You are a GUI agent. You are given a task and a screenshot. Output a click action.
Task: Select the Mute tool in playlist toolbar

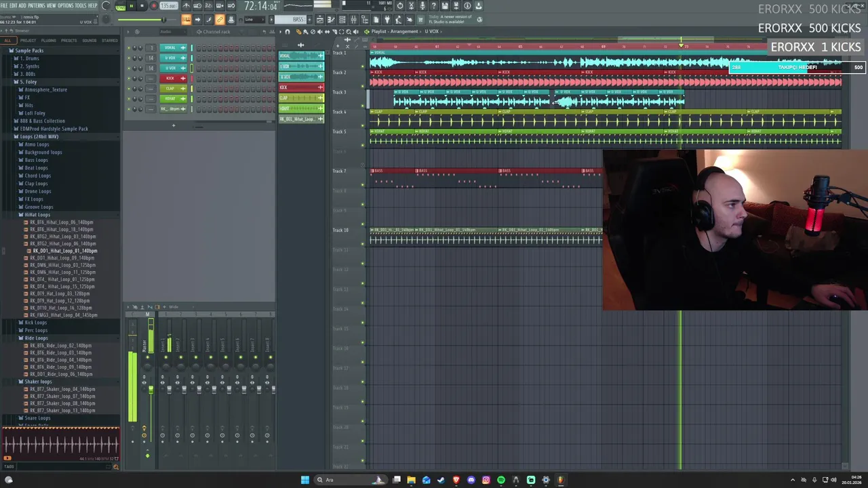[x=319, y=32]
